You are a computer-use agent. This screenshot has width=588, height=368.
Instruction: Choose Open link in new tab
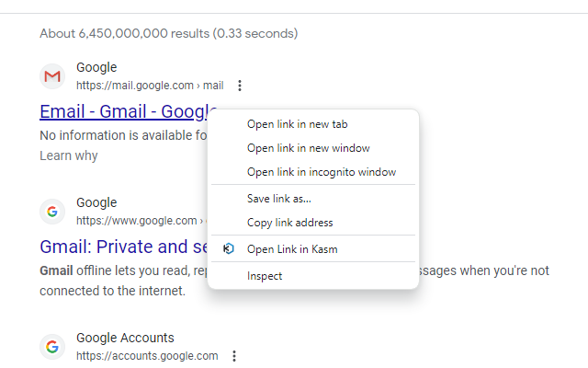(298, 124)
